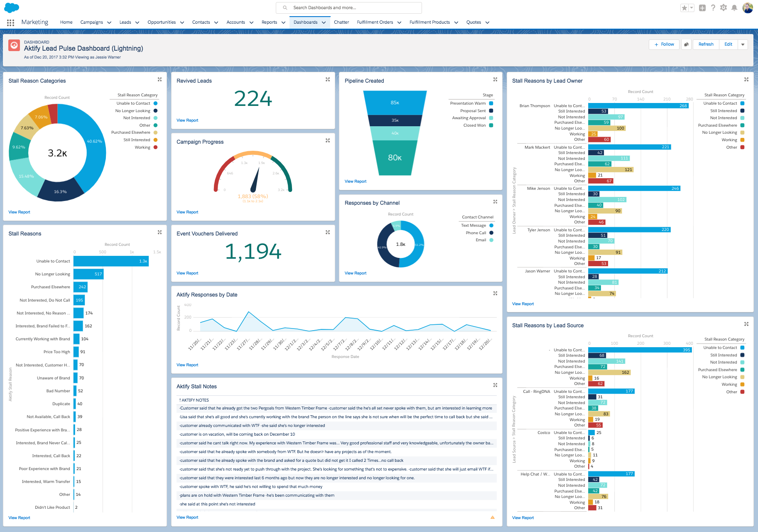Image resolution: width=758 pixels, height=532 pixels.
Task: Open the help question mark icon
Action: 713,7
